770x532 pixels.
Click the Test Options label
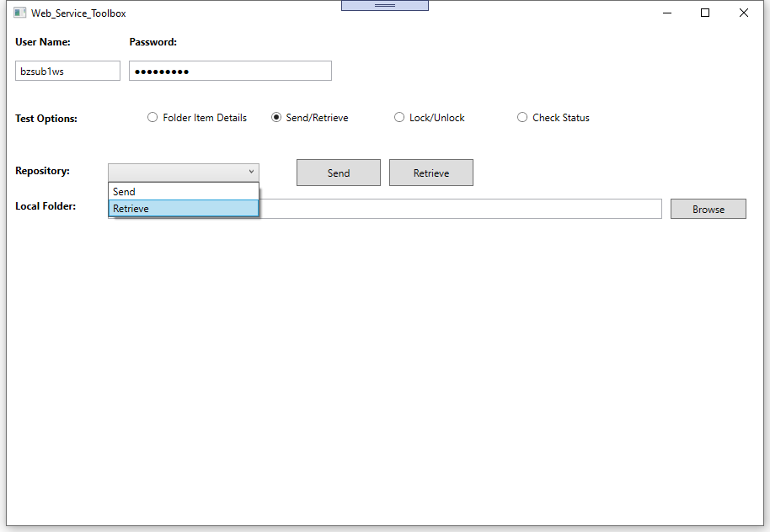(46, 119)
